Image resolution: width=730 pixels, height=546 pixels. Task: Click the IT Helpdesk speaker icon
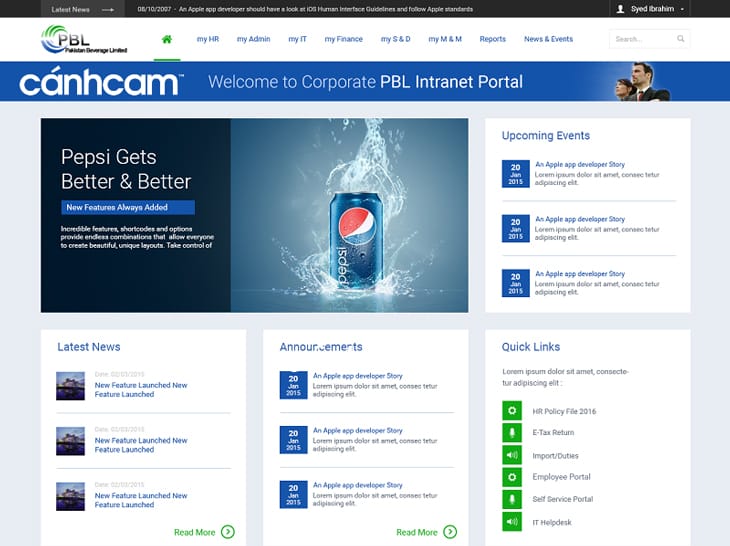click(512, 521)
